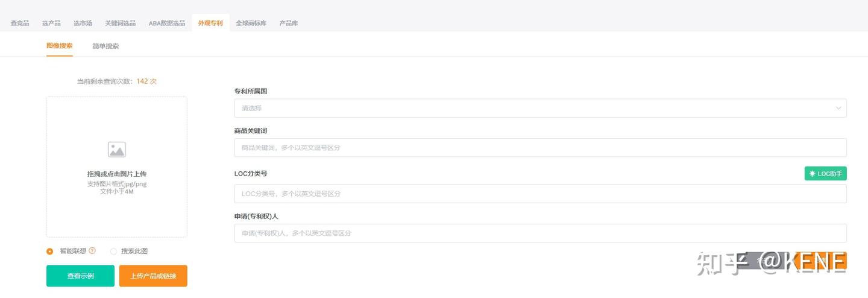Open the 产品库 tab
This screenshot has height=298, width=868.
point(288,23)
